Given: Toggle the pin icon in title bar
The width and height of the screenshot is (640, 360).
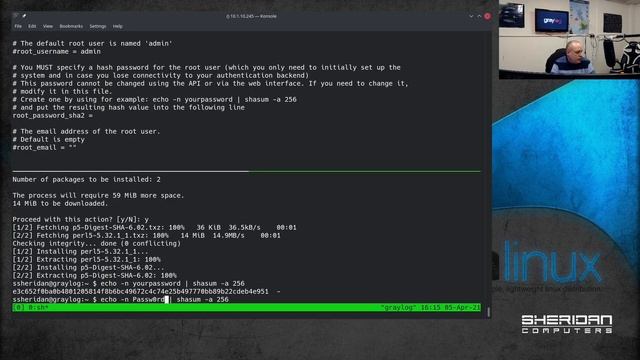Looking at the screenshot, I should (x=24, y=16).
